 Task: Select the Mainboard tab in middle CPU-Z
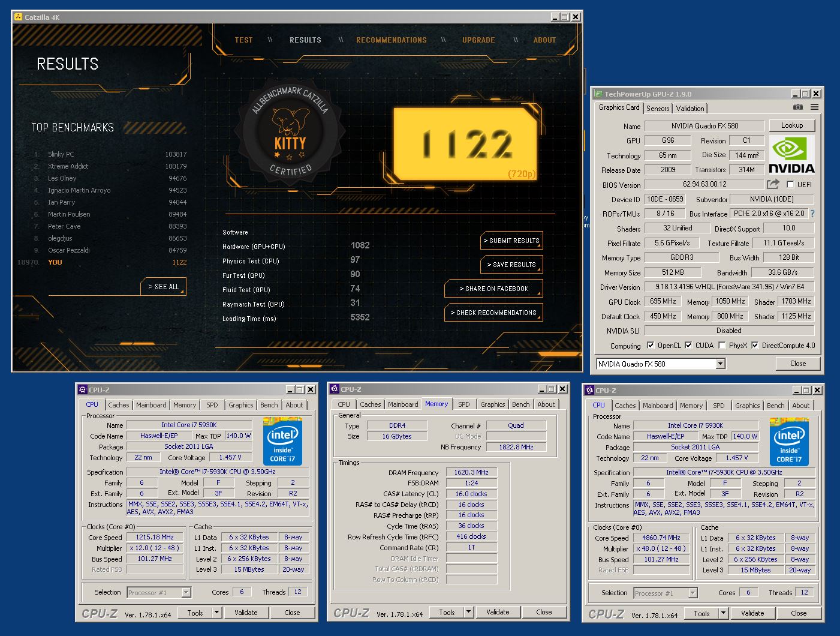[x=403, y=404]
